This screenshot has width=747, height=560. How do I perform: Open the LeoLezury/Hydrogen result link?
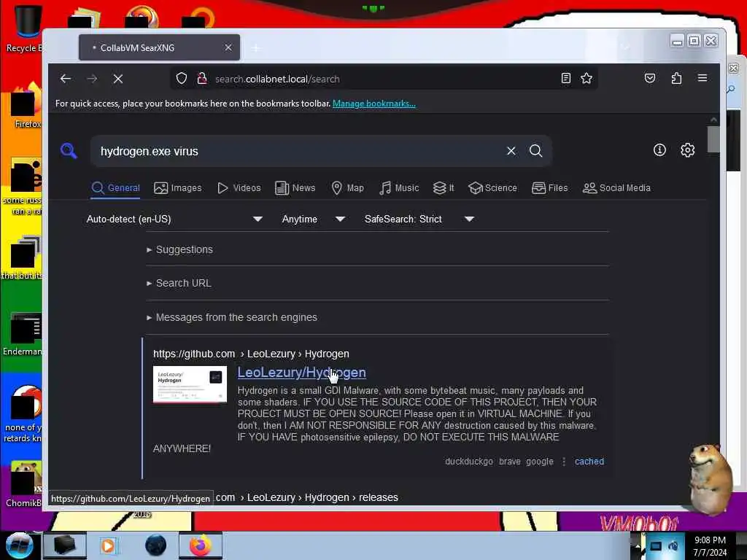pyautogui.click(x=301, y=373)
